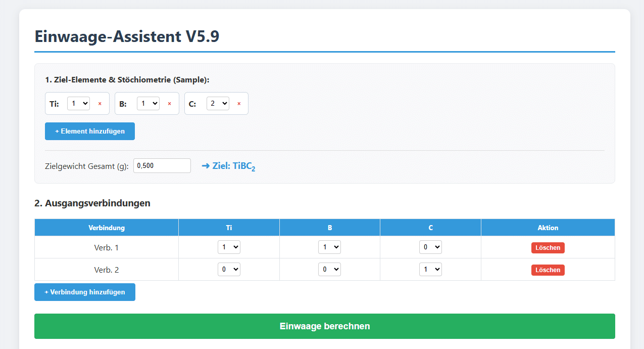
Task: Click the Aktion column header
Action: (x=548, y=227)
